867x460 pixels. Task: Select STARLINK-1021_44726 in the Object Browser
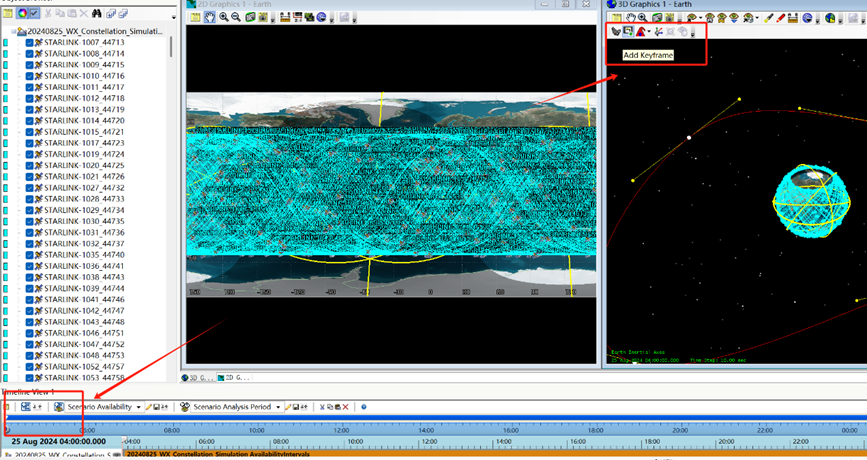point(84,176)
